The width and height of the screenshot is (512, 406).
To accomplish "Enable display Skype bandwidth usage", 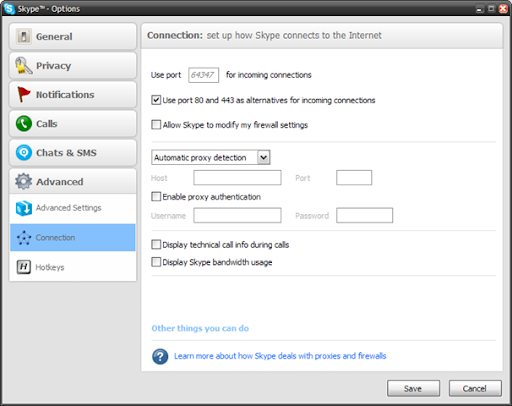I will click(x=156, y=262).
